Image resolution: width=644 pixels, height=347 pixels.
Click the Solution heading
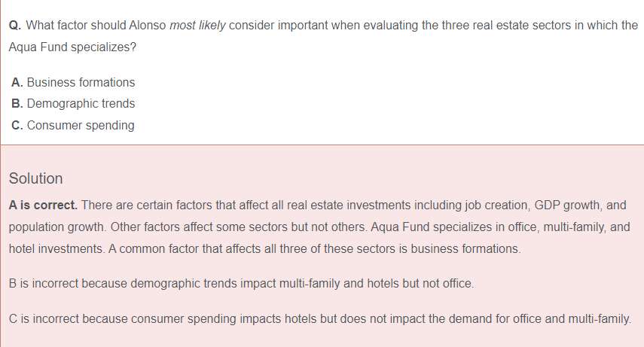pos(35,178)
